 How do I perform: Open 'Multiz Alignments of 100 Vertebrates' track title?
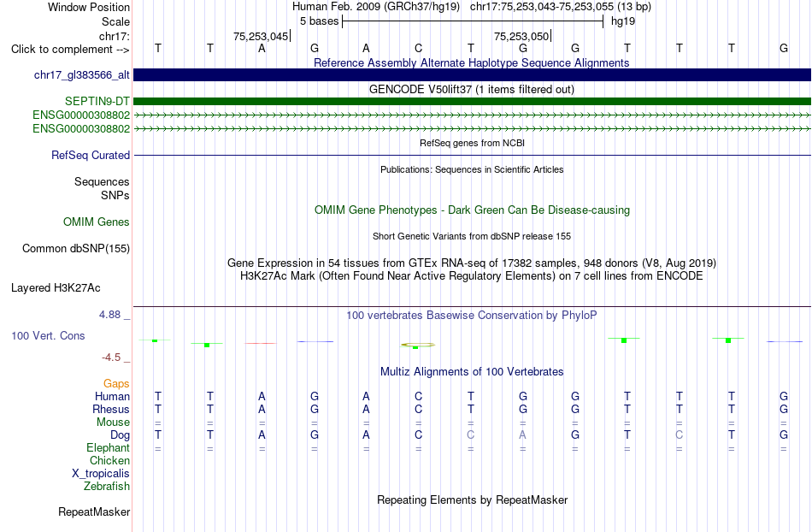pos(472,371)
